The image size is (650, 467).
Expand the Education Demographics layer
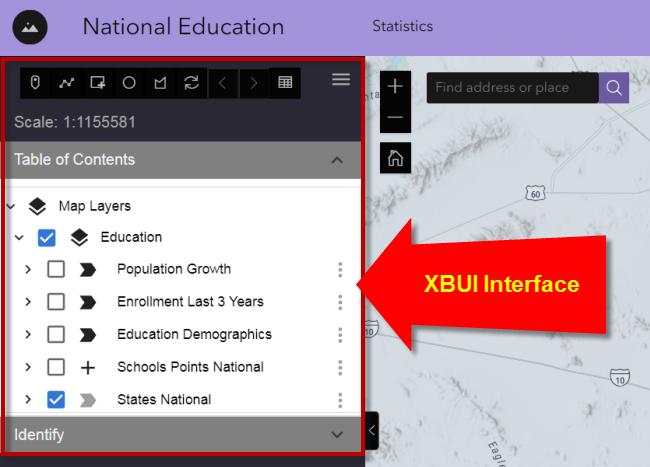(x=28, y=334)
